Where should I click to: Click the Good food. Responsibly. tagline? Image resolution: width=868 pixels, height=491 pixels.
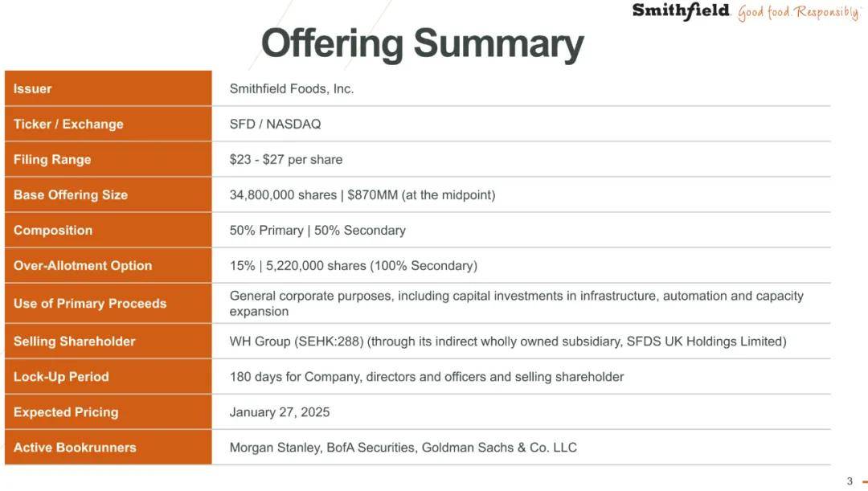(799, 12)
